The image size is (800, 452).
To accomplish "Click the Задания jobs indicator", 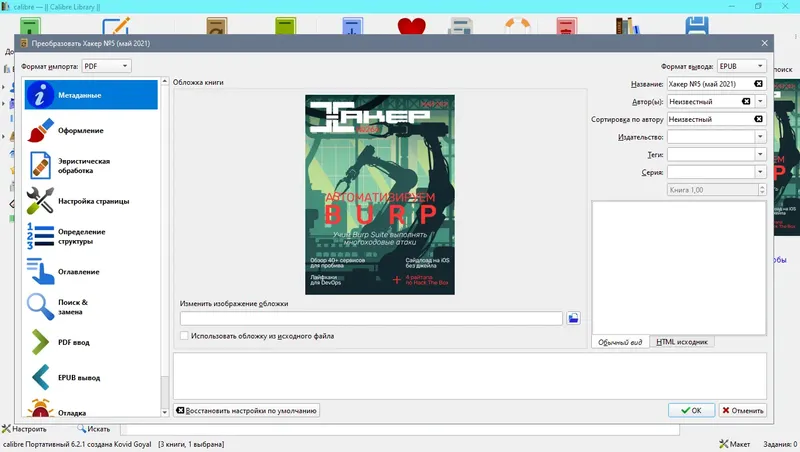I will (x=780, y=444).
